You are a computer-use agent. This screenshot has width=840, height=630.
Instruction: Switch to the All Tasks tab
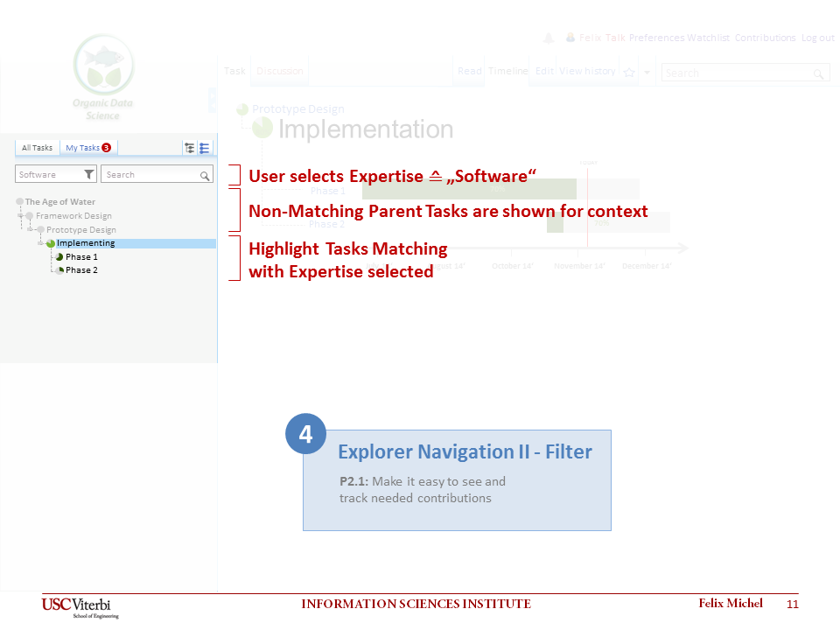(37, 148)
